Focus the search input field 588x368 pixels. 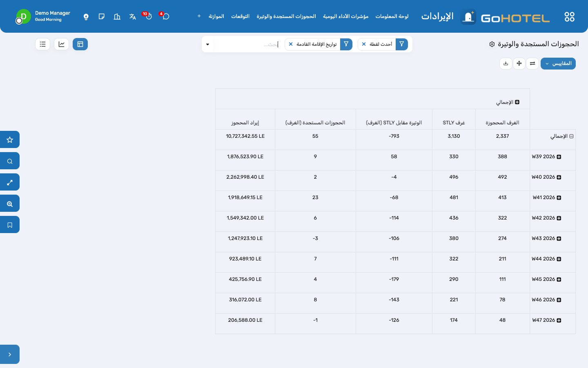pos(247,44)
